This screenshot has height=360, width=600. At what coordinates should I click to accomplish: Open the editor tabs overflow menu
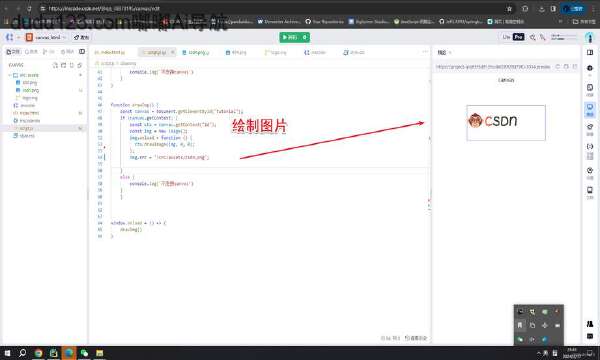425,52
